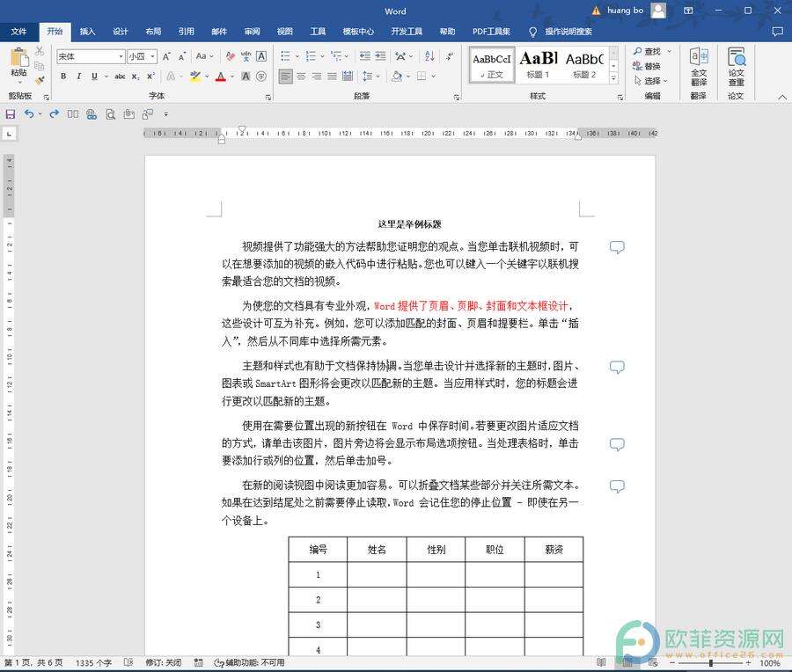Toggle italic formatting
The image size is (792, 672).
coord(79,77)
